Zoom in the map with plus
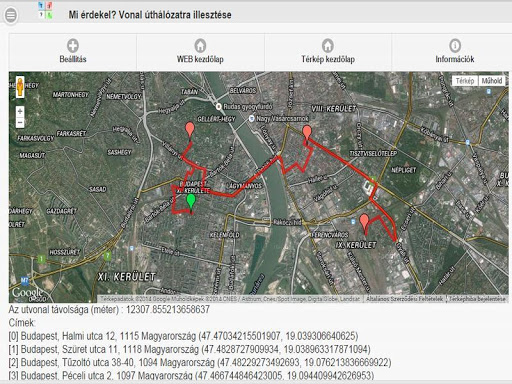Screen dimensions: 512x384 (x=20, y=111)
